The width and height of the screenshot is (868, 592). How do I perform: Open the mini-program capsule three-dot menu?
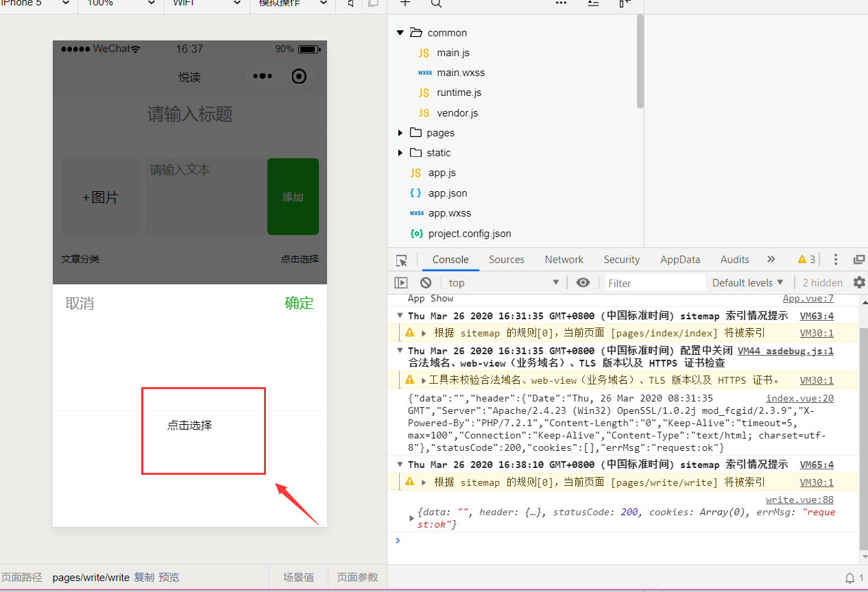coord(263,76)
